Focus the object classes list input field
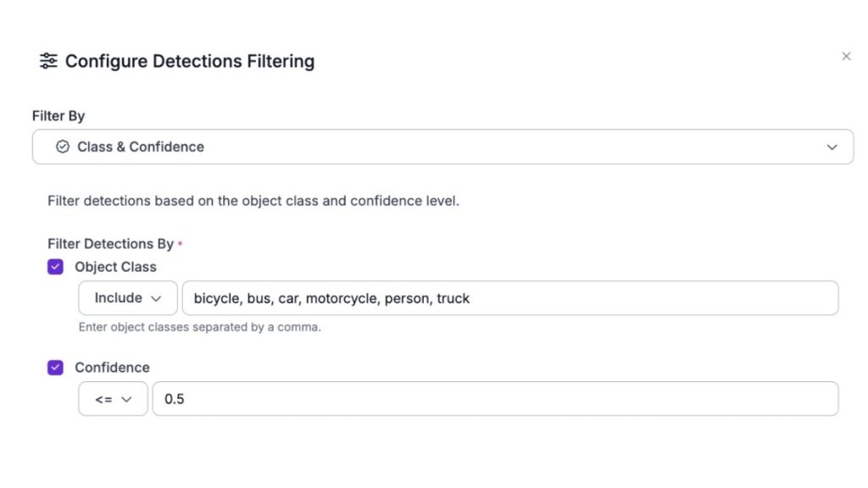This screenshot has width=868, height=488. (510, 298)
